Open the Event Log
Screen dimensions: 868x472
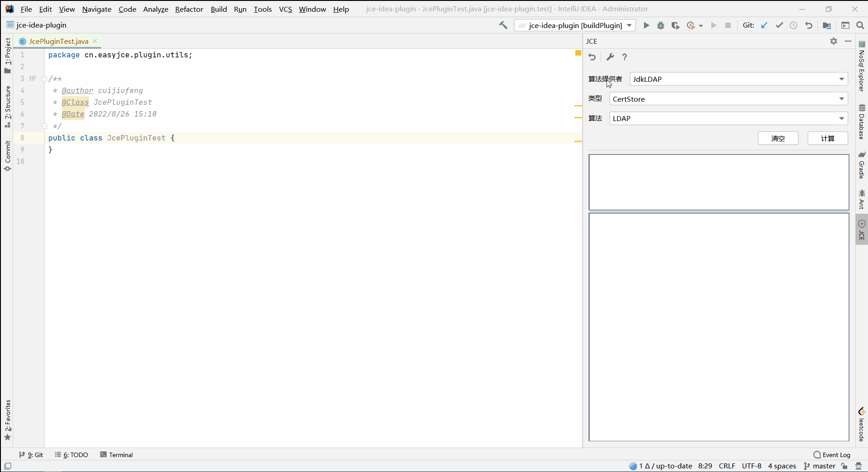(832, 455)
